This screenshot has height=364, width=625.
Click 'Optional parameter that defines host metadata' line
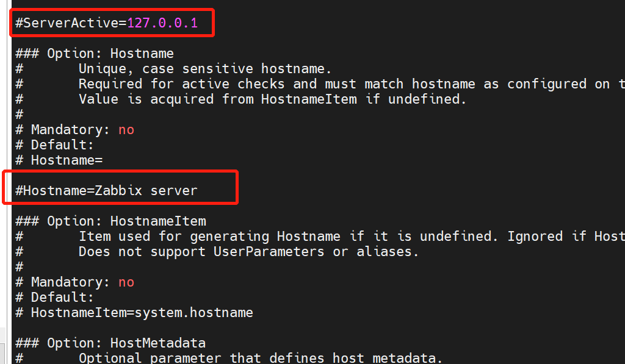pos(260,358)
